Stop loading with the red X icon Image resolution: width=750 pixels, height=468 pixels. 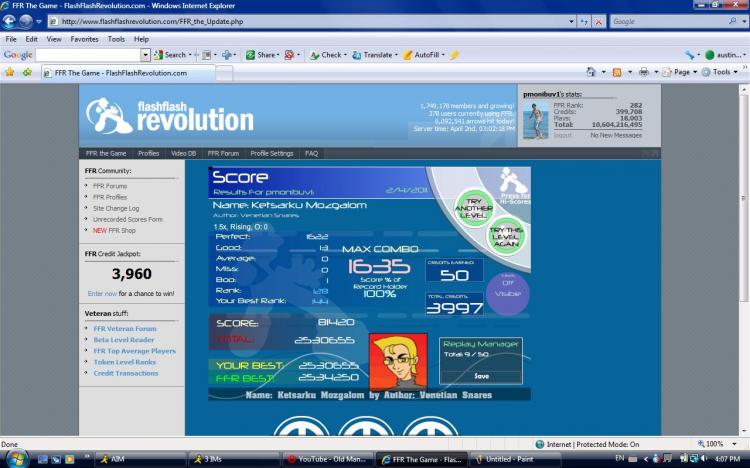click(598, 22)
